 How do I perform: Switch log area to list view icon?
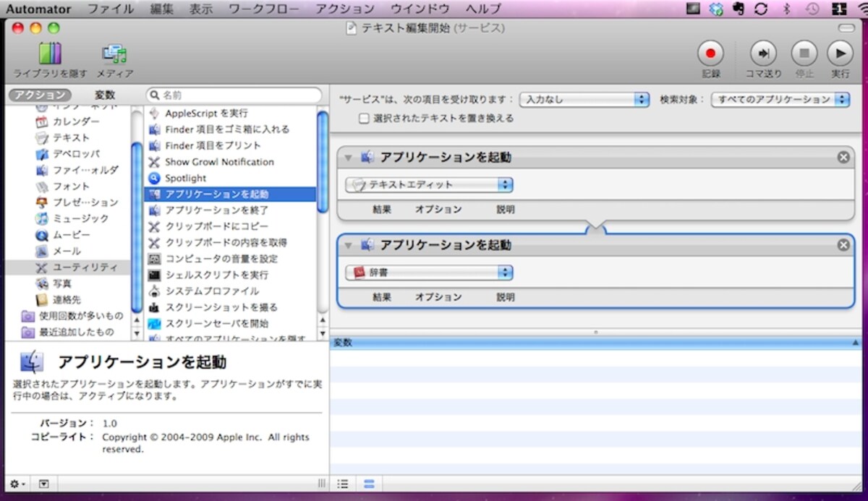pos(344,484)
